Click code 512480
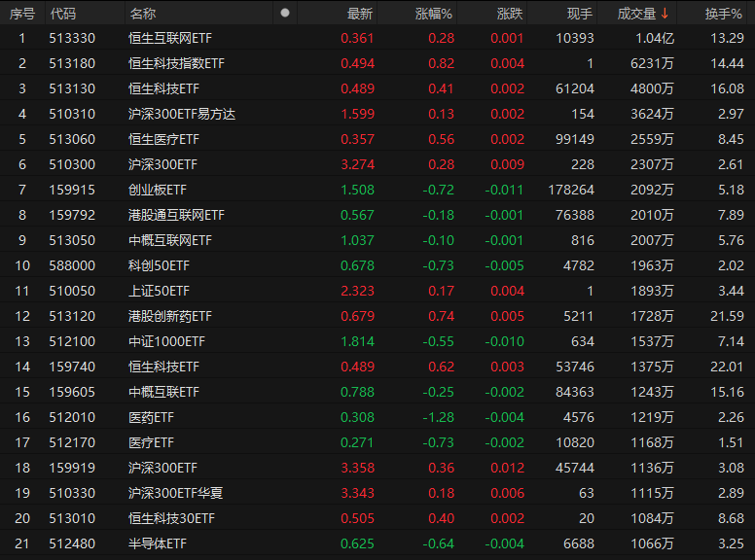Image resolution: width=755 pixels, height=560 pixels. (x=72, y=543)
